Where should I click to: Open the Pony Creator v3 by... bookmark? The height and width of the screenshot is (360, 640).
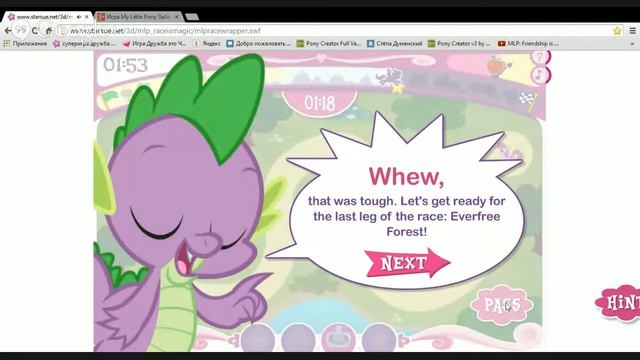pos(459,43)
